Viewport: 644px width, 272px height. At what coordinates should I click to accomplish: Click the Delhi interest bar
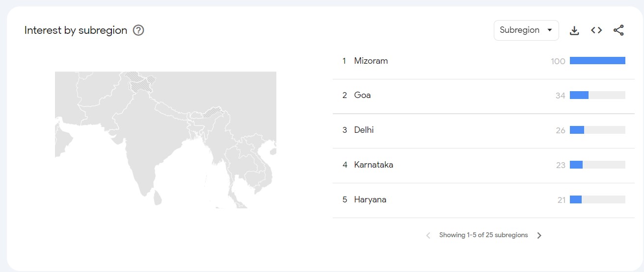(597, 130)
